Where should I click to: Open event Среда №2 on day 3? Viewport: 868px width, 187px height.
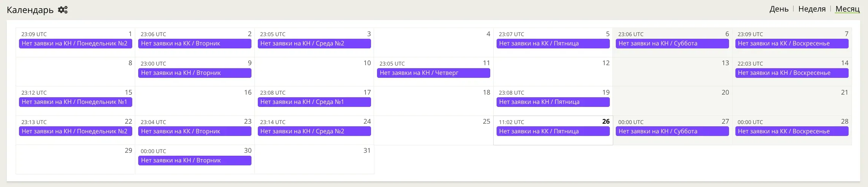click(314, 44)
